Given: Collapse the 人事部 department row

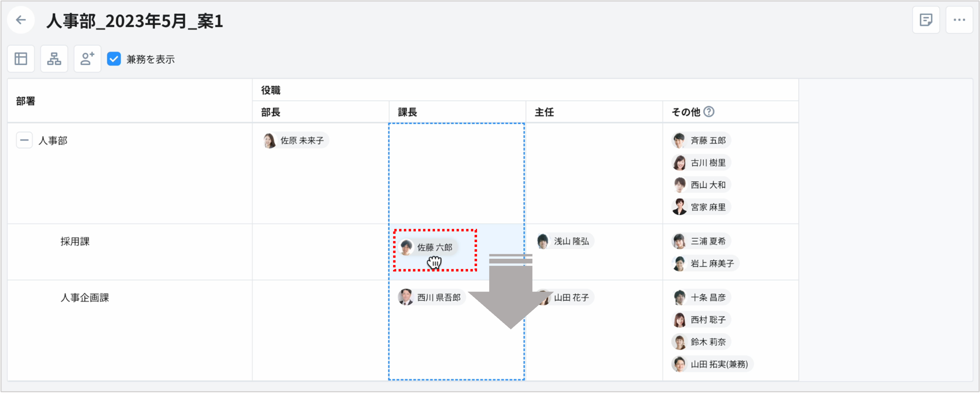Looking at the screenshot, I should [24, 140].
